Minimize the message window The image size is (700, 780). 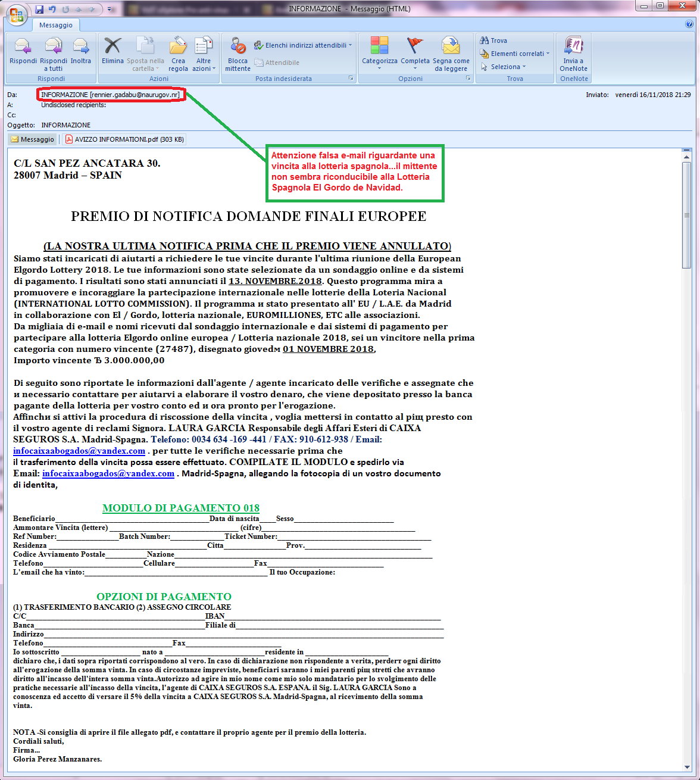[643, 6]
